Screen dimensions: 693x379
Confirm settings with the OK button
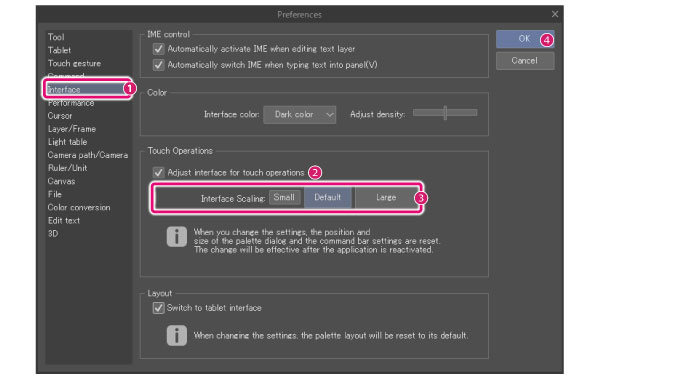(x=525, y=39)
